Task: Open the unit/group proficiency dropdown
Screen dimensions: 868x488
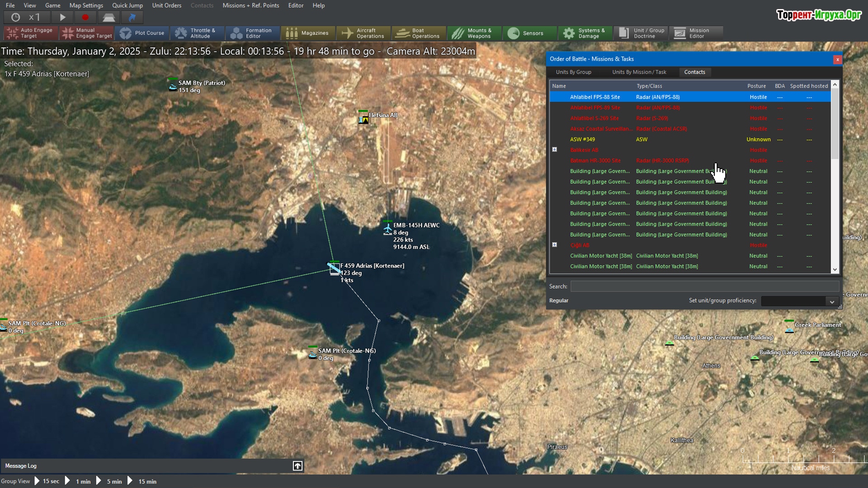Action: [831, 301]
